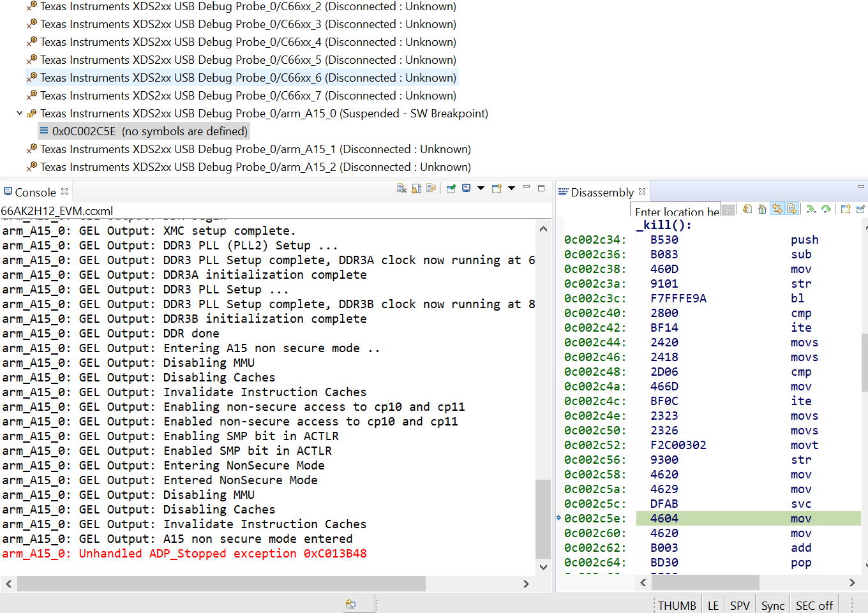Click the Disassembly horizontal scrollbar thumb
868x613 pixels.
point(705,582)
